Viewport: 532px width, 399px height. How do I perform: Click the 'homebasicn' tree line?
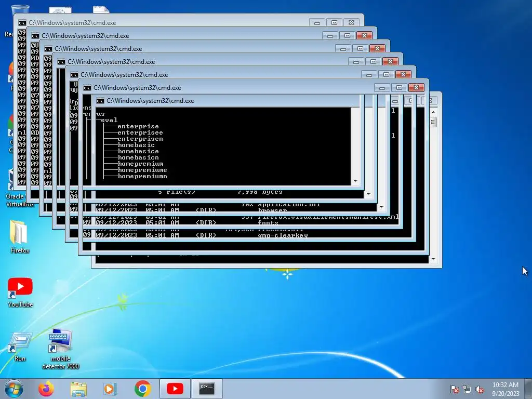tap(138, 157)
